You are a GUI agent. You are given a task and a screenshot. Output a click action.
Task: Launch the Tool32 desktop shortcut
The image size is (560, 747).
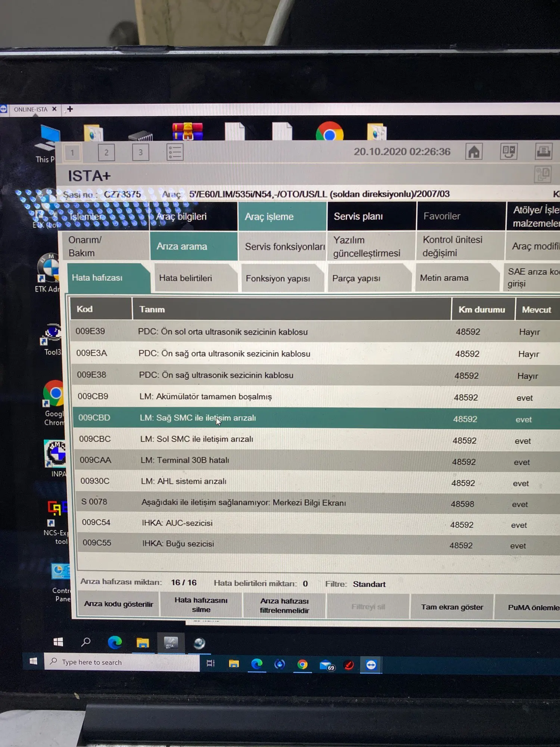pos(52,340)
